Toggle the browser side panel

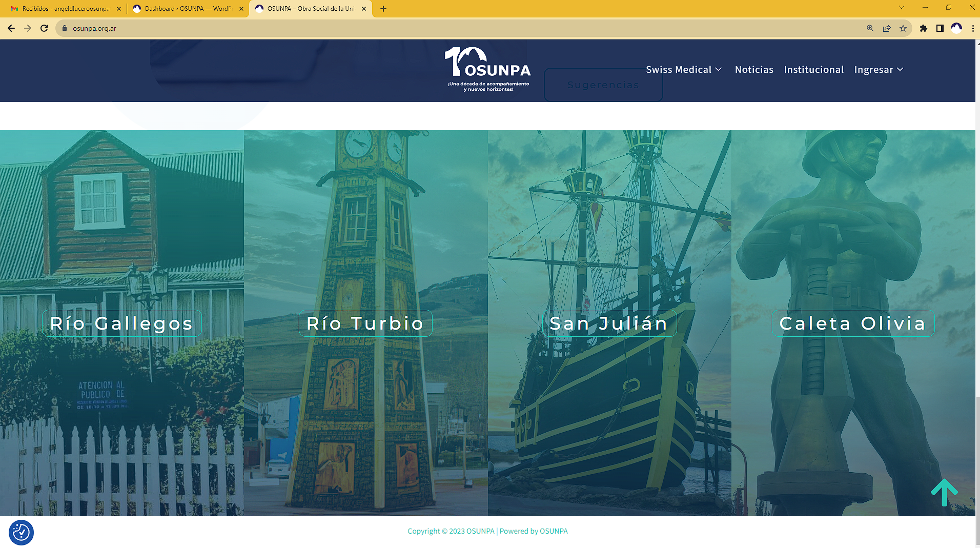(940, 28)
